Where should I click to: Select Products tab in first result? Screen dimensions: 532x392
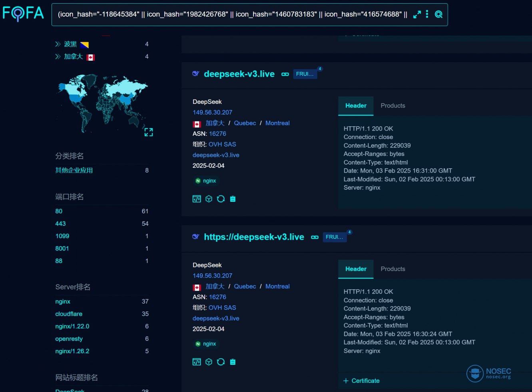[393, 106]
